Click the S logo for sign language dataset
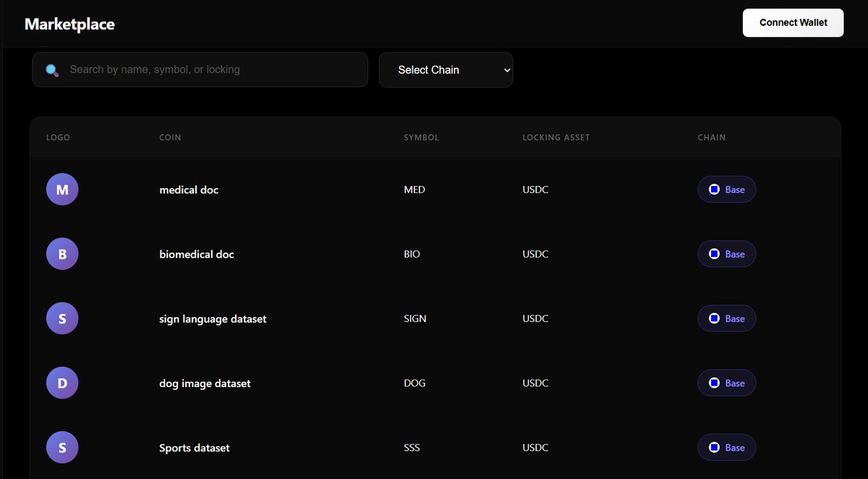The image size is (868, 479). (x=62, y=318)
